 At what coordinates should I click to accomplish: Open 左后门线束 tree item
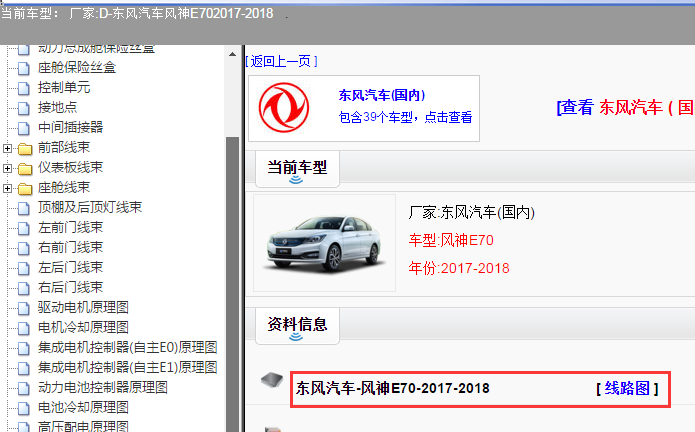[70, 268]
